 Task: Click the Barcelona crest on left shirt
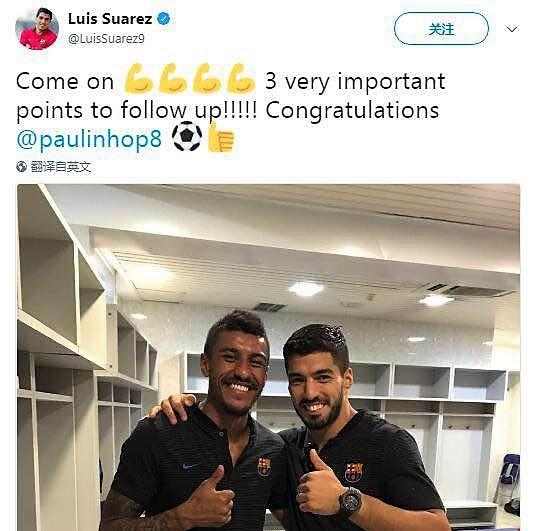point(264,467)
